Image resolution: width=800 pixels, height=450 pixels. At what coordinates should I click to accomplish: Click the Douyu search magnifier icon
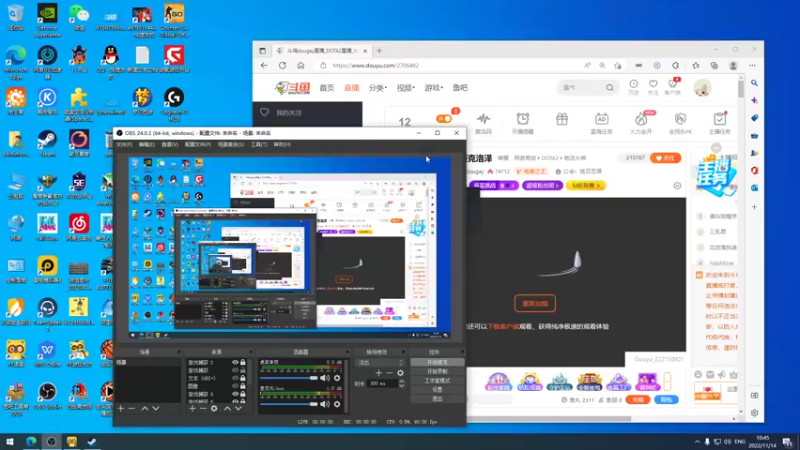point(610,87)
